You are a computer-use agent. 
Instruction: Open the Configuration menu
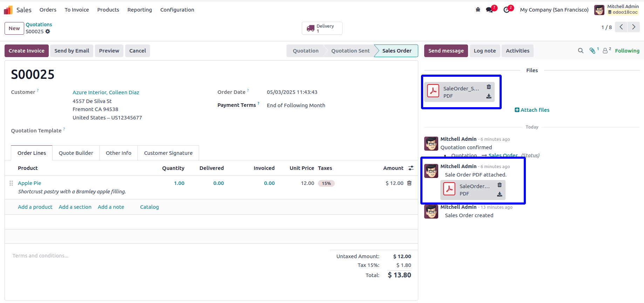point(177,10)
